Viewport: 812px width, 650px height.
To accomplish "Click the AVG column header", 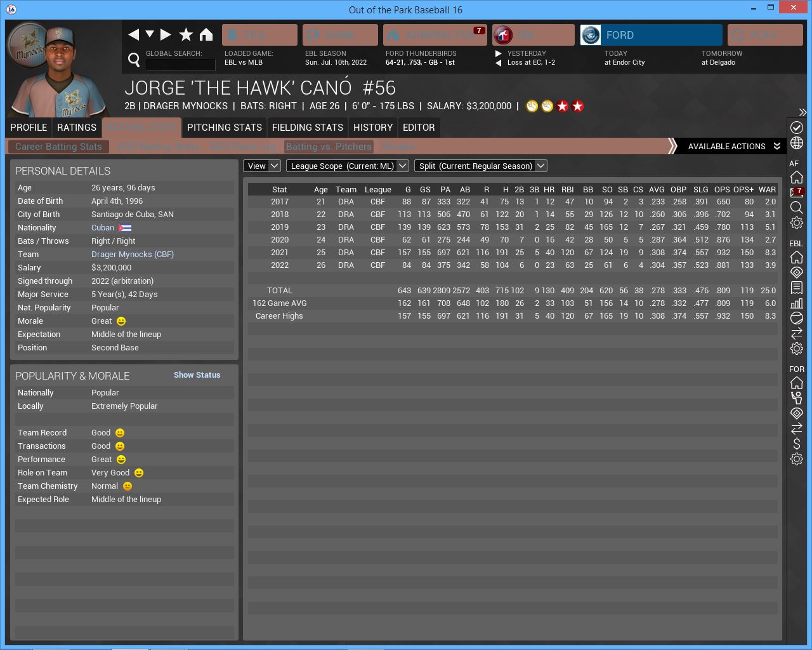I will (x=657, y=190).
